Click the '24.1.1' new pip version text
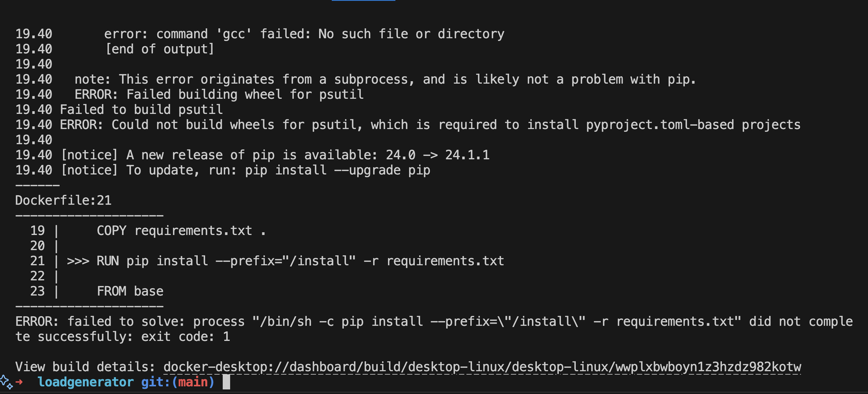This screenshot has width=868, height=394. [x=467, y=155]
